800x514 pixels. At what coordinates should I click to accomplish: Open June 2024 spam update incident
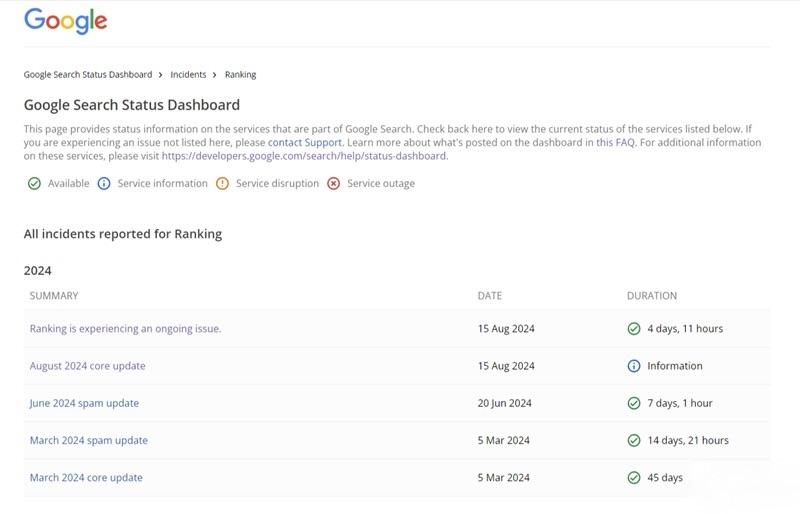pyautogui.click(x=84, y=403)
